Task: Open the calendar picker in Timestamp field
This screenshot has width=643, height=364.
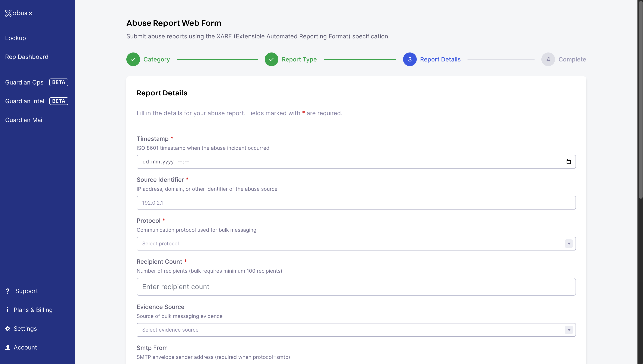Action: point(568,162)
